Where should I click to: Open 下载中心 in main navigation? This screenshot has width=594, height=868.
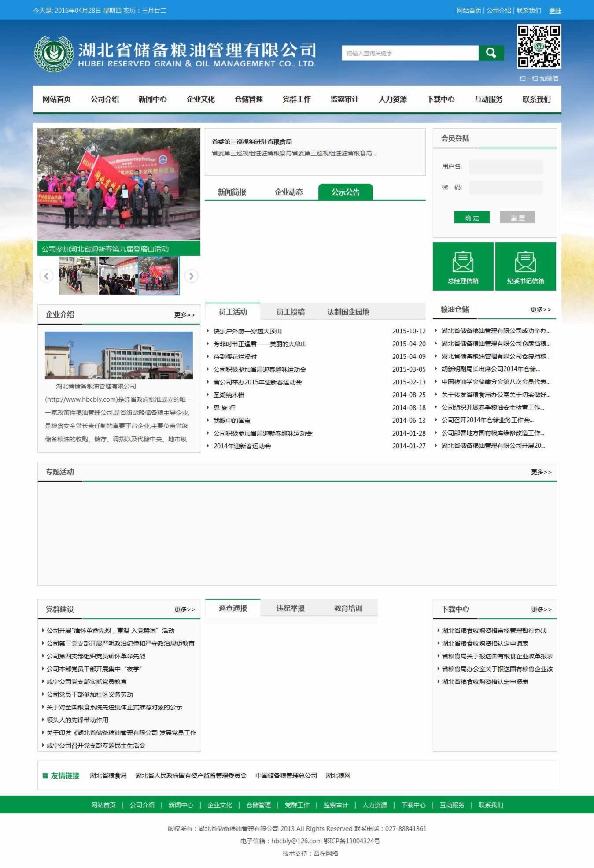441,99
